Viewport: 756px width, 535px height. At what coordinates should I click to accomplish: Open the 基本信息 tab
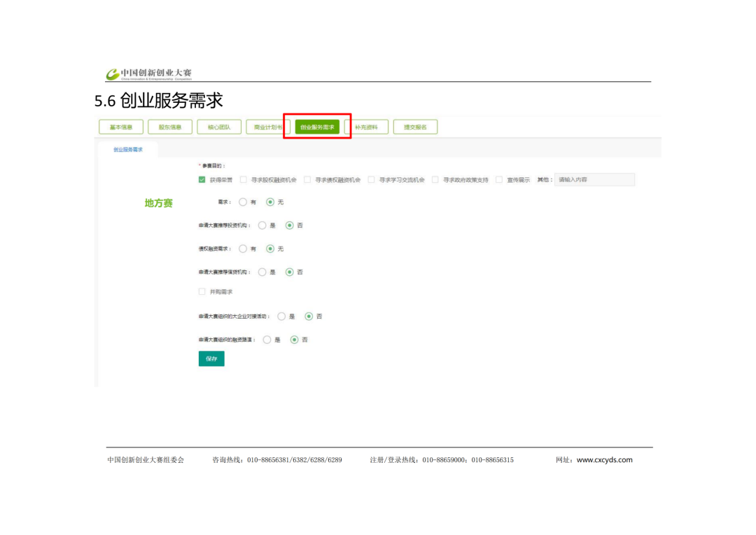[121, 127]
